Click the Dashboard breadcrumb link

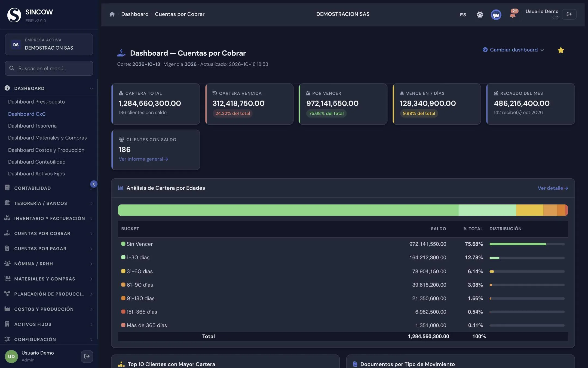coord(135,14)
